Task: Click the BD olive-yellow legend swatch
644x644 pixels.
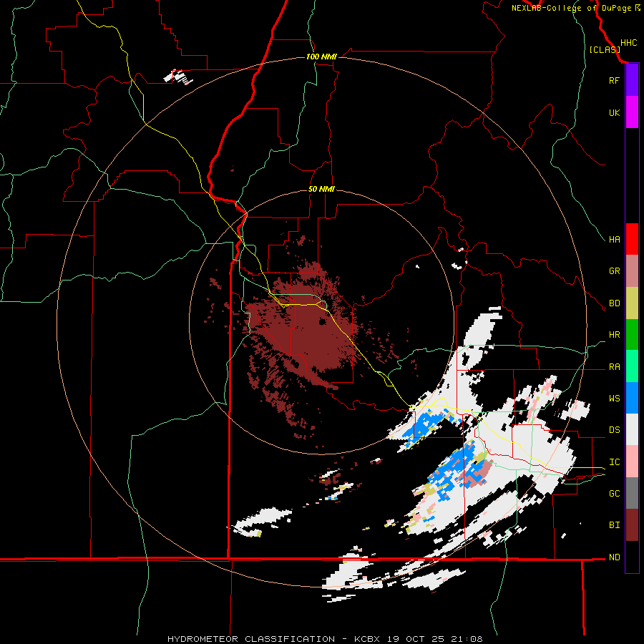Action: tap(632, 303)
